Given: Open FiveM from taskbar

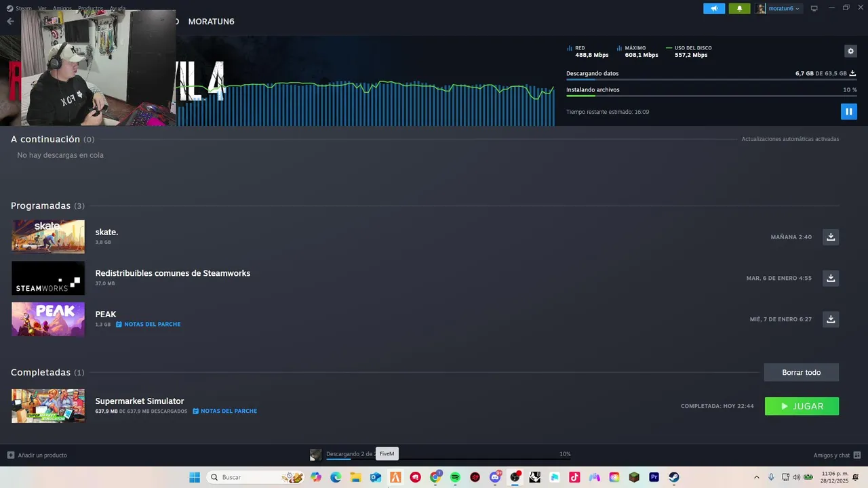Looking at the screenshot, I should 395,477.
